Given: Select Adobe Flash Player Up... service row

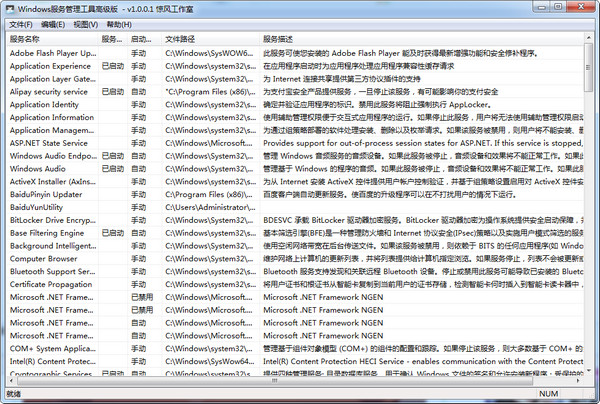Looking at the screenshot, I should (53, 53).
